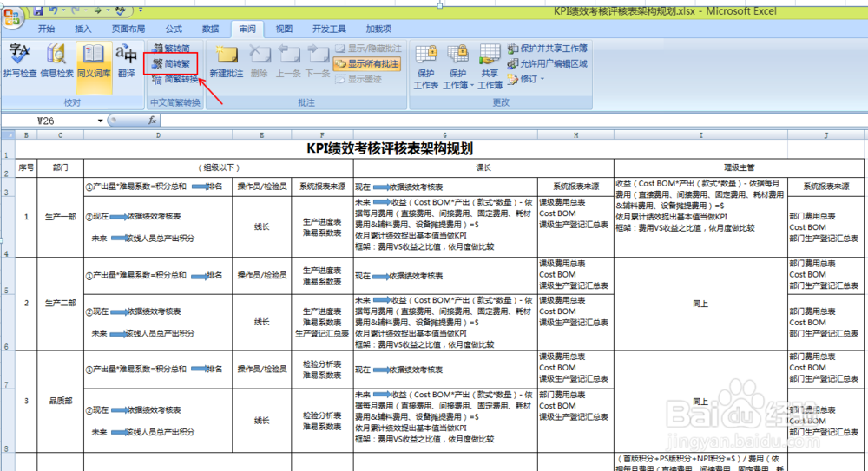The image size is (868, 471).
Task: Select column G header
Action: click(445, 135)
